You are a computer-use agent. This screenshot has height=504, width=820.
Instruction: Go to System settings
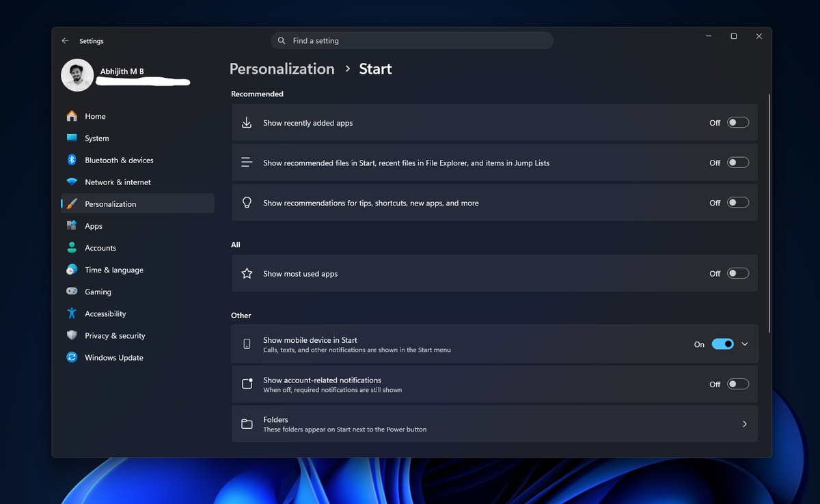(137, 138)
